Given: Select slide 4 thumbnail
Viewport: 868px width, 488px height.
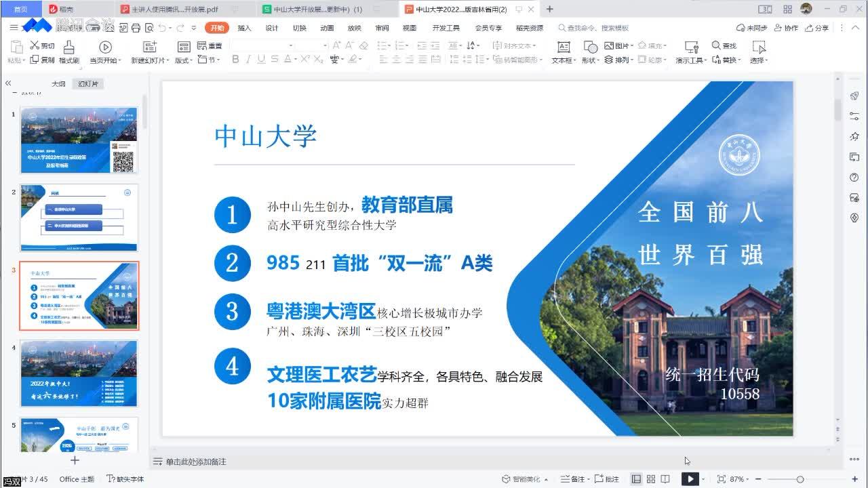Looking at the screenshot, I should pos(79,373).
